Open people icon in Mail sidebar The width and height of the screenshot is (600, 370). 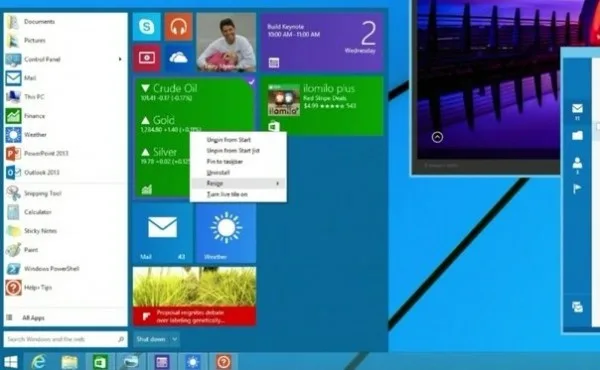[x=577, y=163]
